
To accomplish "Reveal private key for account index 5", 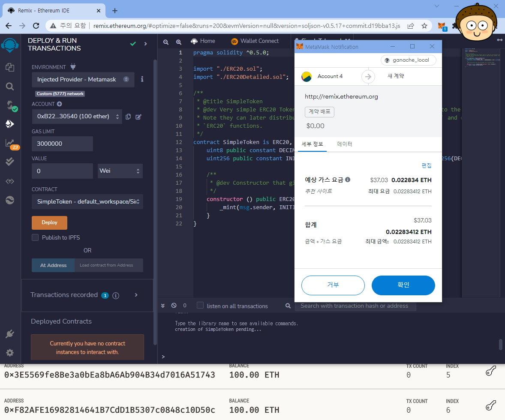I will [491, 371].
